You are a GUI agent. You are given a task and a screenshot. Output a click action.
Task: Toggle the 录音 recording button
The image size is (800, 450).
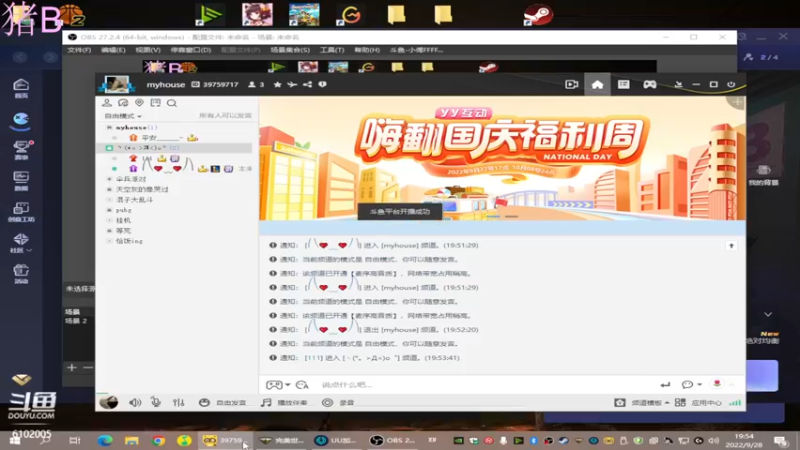tap(338, 403)
